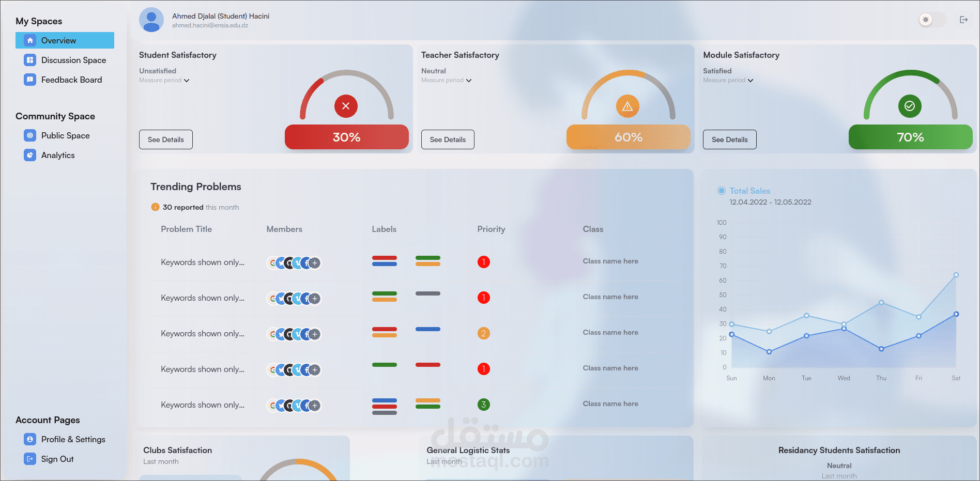The width and height of the screenshot is (980, 481).
Task: Toggle the Total Sales legend radio marker
Action: point(722,191)
